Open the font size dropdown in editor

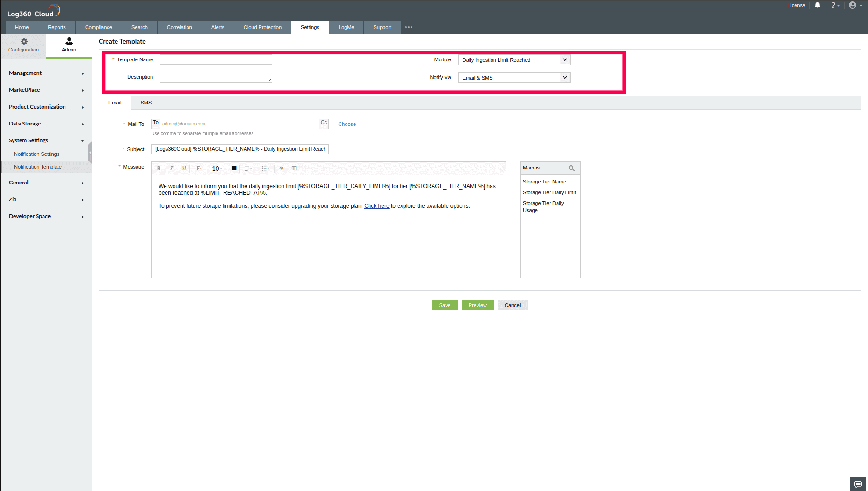click(x=216, y=168)
